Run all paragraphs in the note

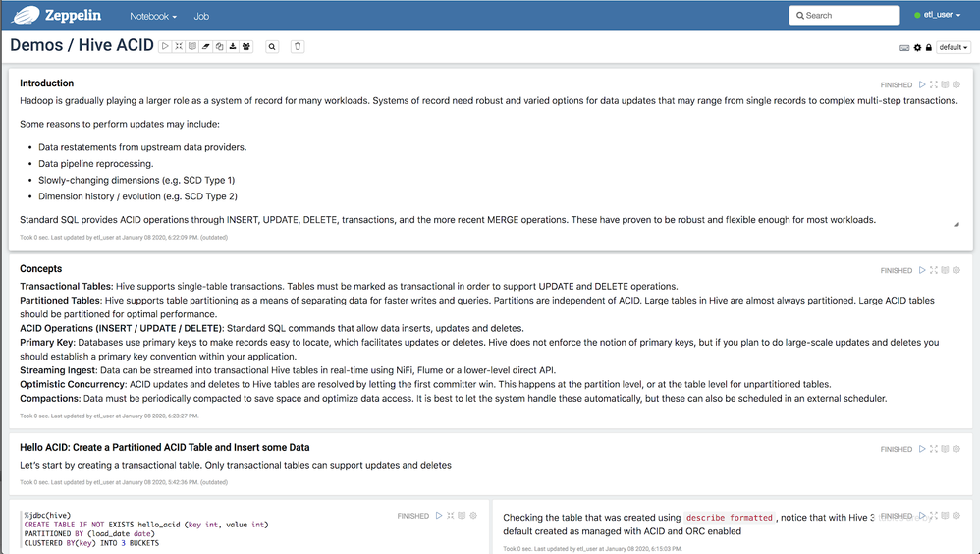point(165,46)
